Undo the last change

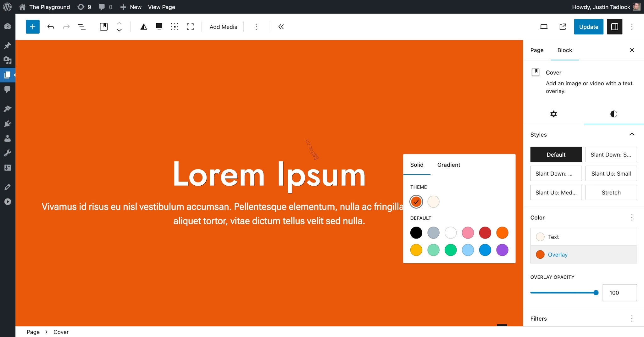[51, 27]
